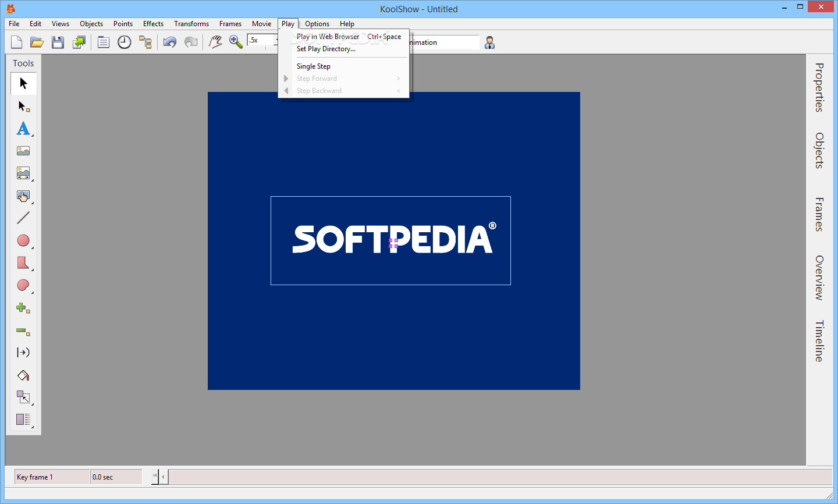The image size is (838, 504).
Task: Select the scale squares transform tool
Action: [23, 397]
